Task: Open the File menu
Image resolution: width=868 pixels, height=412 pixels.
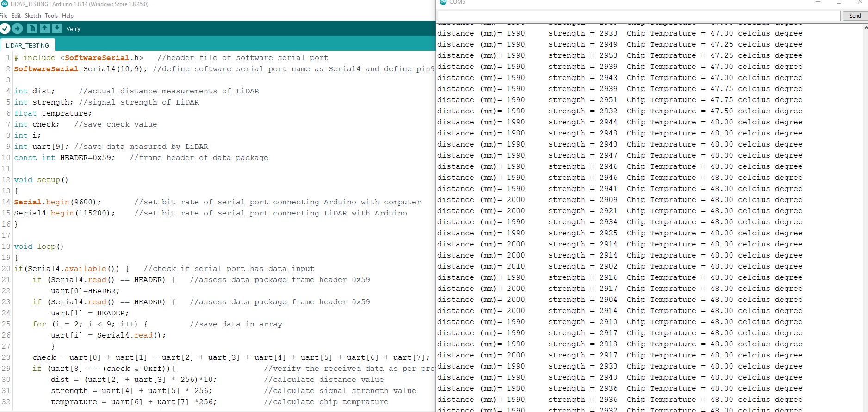Action: (x=4, y=16)
